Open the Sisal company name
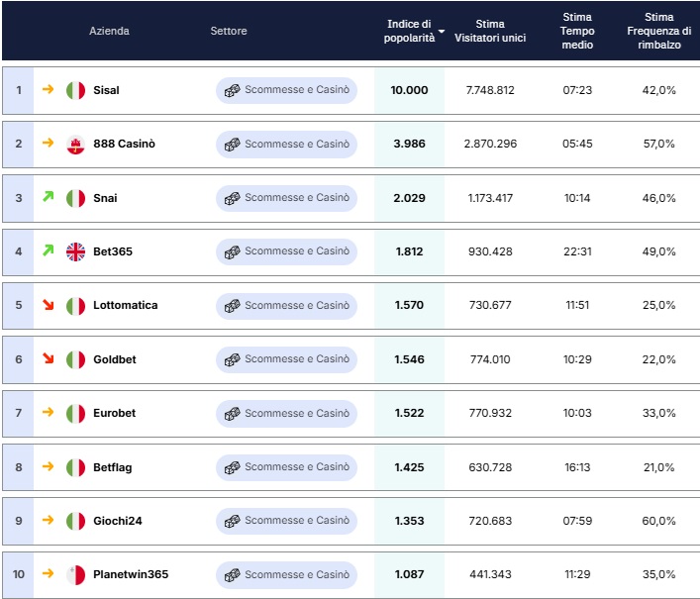Screen dimensions: 700x599 tap(106, 90)
